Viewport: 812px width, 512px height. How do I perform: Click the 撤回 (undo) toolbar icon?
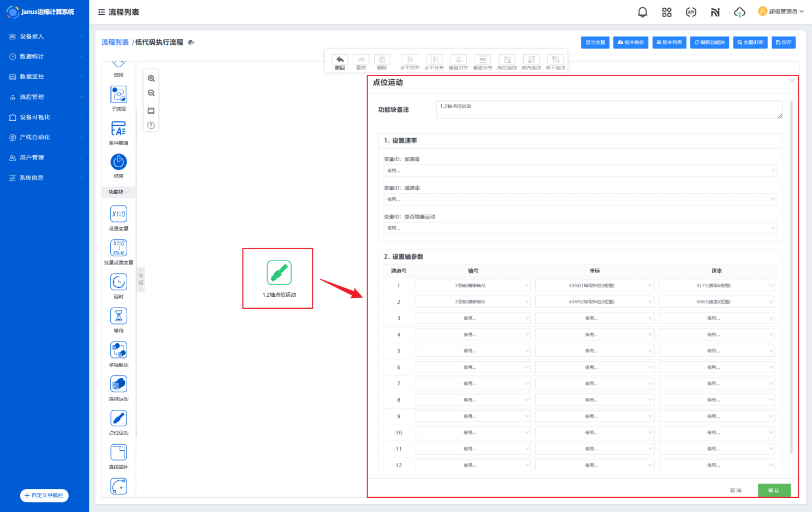tap(340, 60)
